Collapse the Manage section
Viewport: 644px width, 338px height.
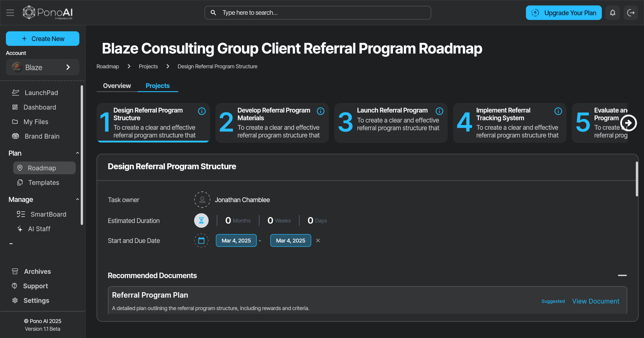(x=77, y=199)
